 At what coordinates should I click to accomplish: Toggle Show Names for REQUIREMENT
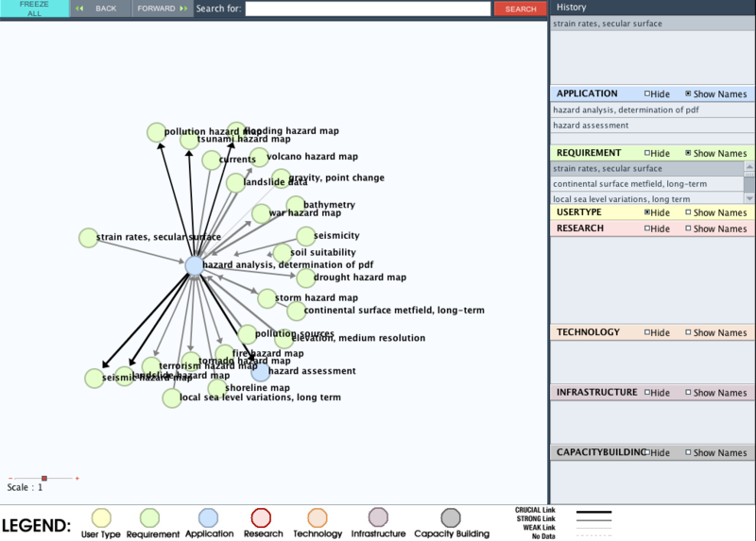[x=689, y=153]
